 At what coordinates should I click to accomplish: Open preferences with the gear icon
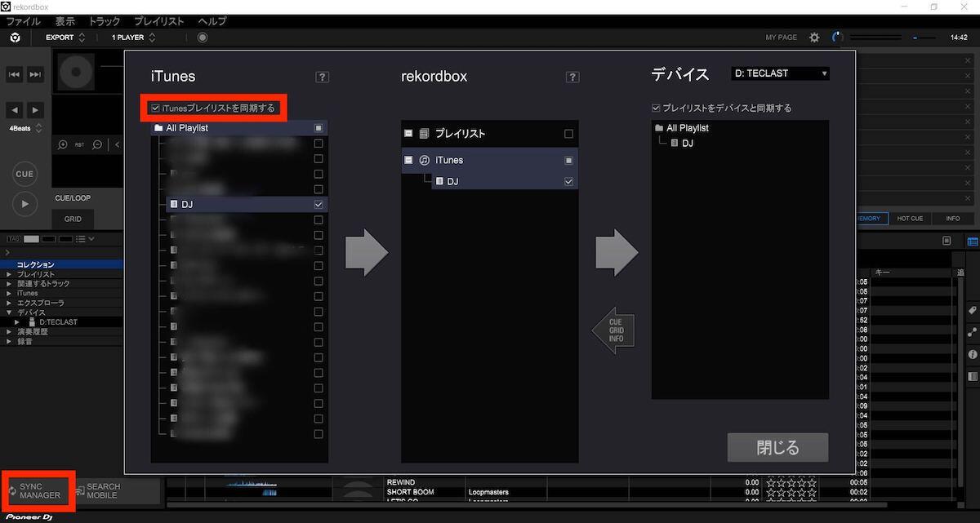point(814,38)
